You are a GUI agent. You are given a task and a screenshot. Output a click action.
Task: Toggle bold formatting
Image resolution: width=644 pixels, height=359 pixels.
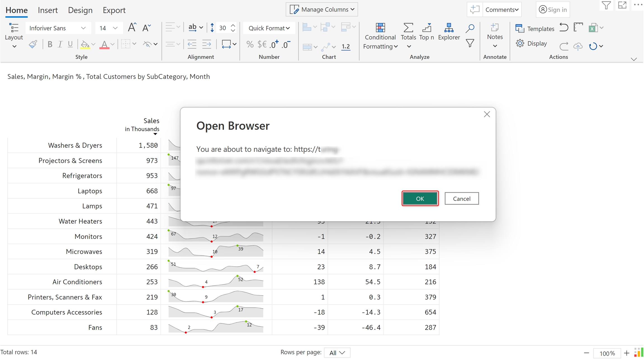pyautogui.click(x=50, y=44)
